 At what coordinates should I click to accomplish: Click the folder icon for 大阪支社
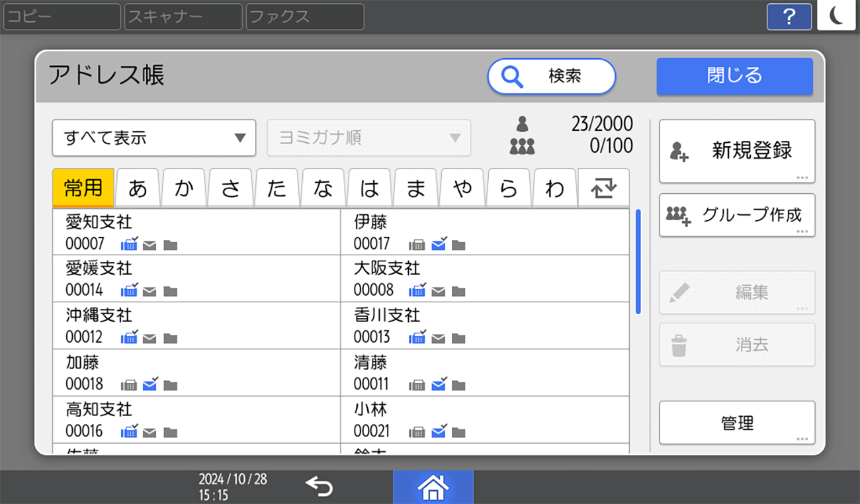[458, 291]
